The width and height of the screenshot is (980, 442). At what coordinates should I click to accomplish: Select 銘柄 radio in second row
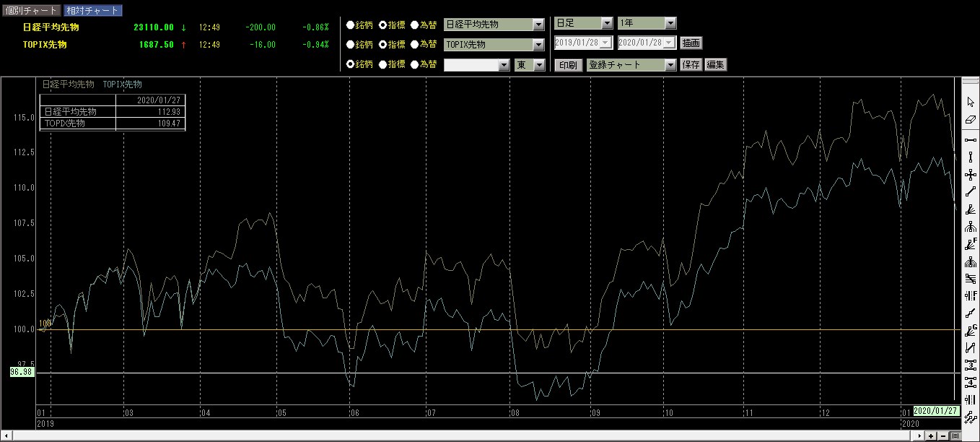(x=351, y=44)
